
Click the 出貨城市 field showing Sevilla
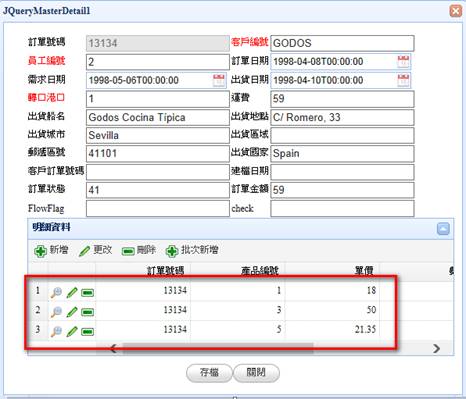click(158, 135)
